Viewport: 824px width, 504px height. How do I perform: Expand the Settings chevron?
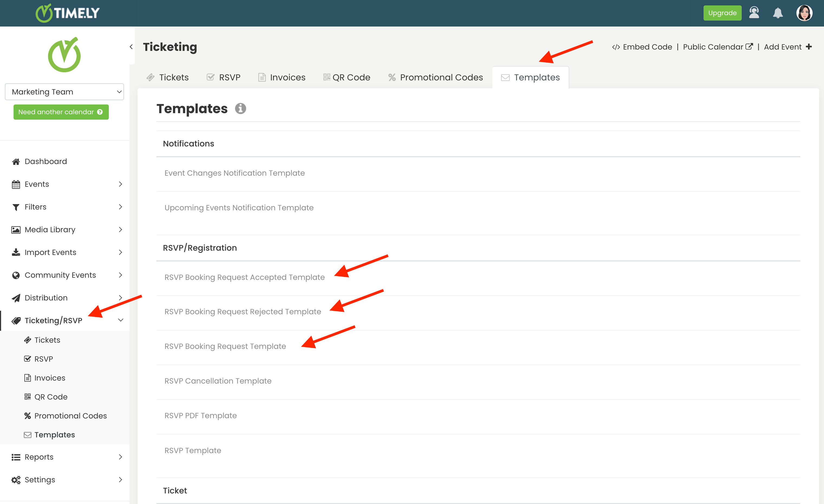click(x=120, y=480)
